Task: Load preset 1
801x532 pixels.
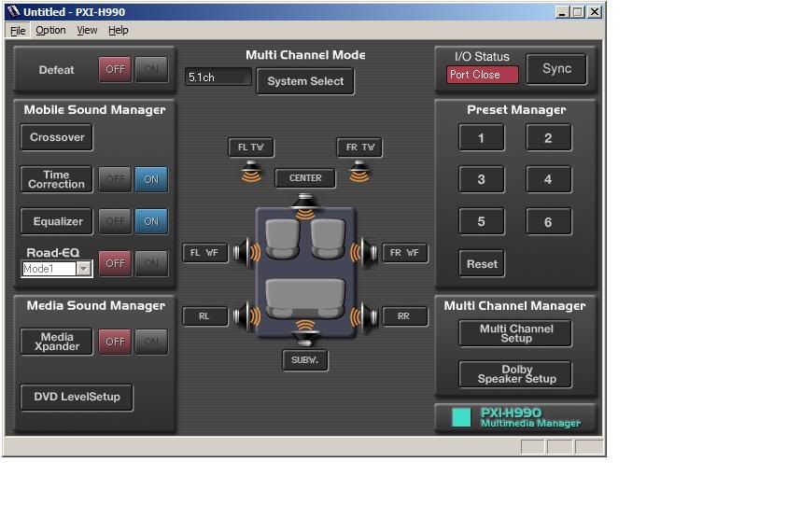Action: click(481, 138)
